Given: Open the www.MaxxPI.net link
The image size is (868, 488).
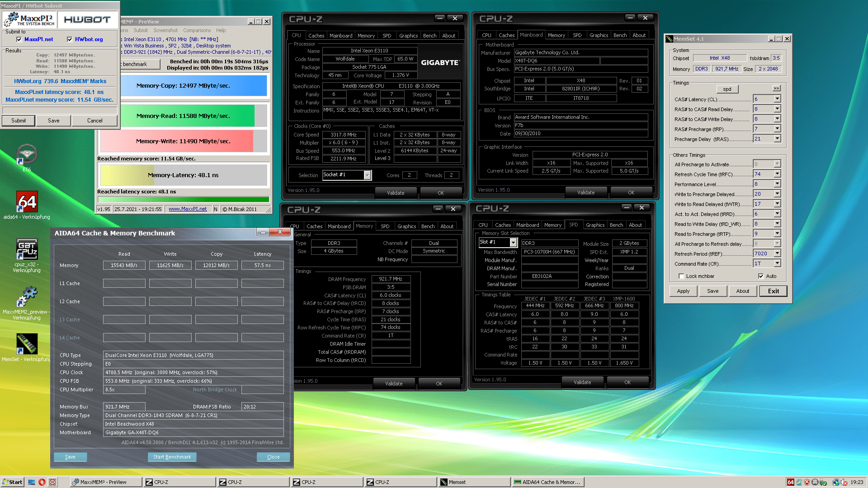Looking at the screenshot, I should pyautogui.click(x=188, y=209).
